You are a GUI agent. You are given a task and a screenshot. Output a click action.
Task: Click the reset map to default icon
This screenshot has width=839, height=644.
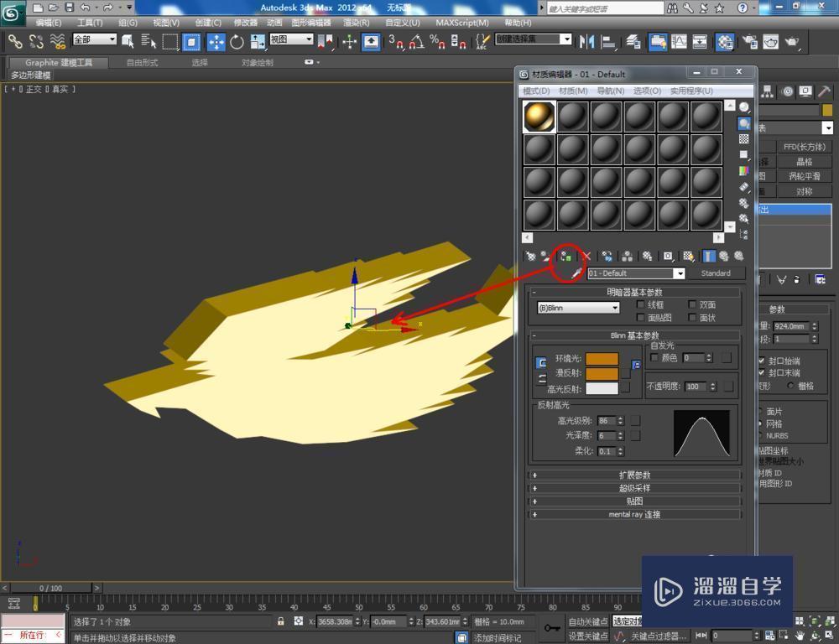(587, 257)
